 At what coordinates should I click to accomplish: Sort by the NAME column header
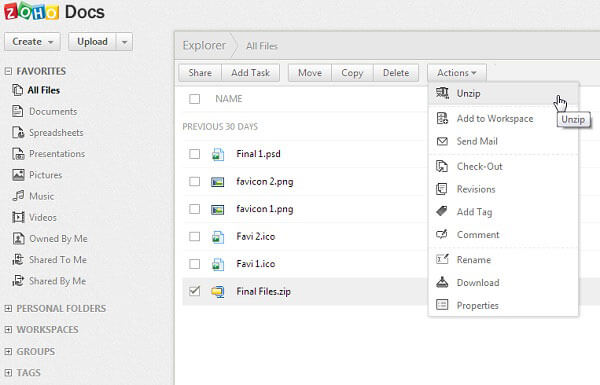point(229,99)
